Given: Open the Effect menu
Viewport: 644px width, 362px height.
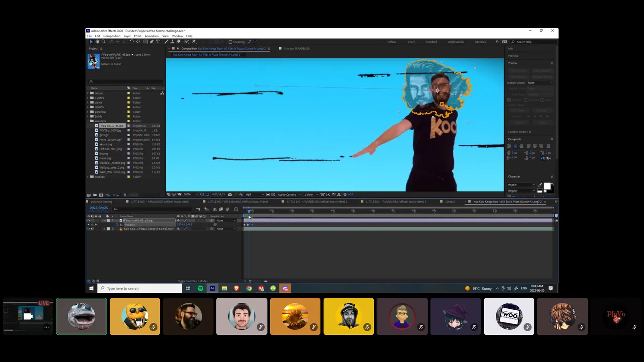Looking at the screenshot, I should [138, 36].
